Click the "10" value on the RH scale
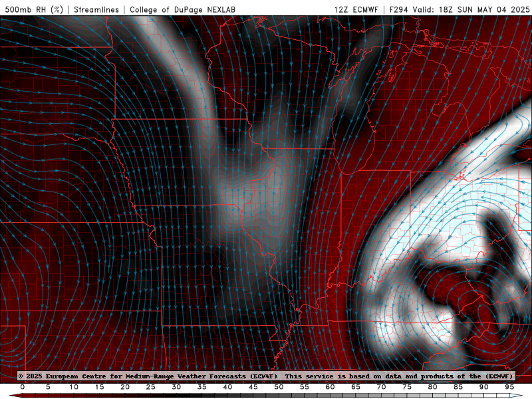The height and width of the screenshot is (399, 532). tap(74, 387)
